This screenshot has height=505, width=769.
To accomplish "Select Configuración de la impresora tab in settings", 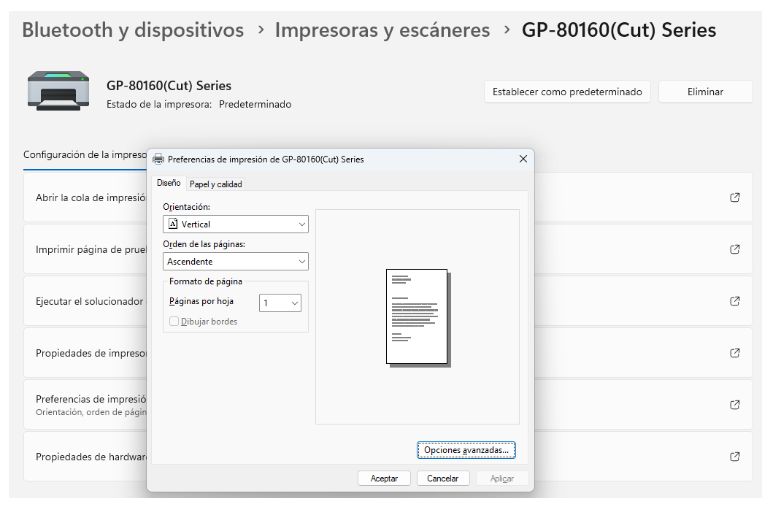I will tap(85, 155).
